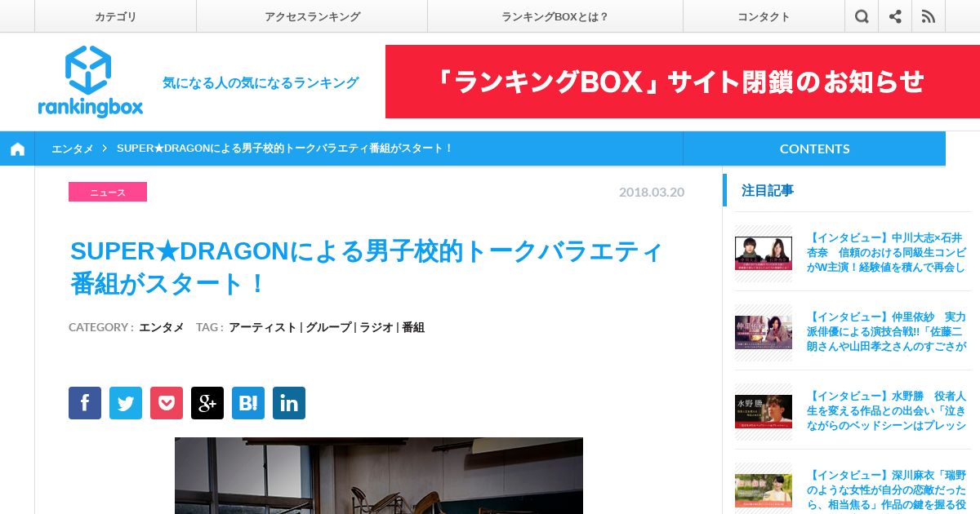This screenshot has height=514, width=980.
Task: Open the RSS feed icon
Action: [x=929, y=16]
